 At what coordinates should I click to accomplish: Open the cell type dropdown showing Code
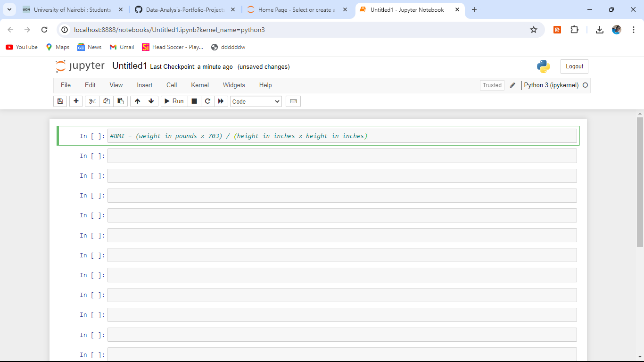pyautogui.click(x=256, y=101)
